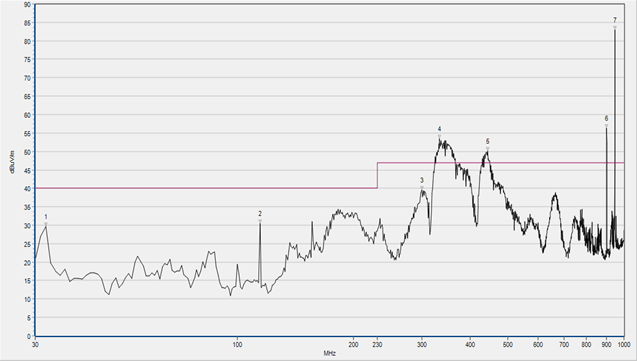Click the 230 x-axis tick label
Screen dimensions: 637x361
[x=377, y=345]
